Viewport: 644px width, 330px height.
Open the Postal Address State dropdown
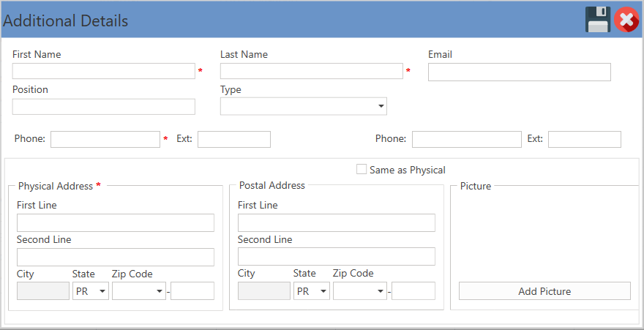[312, 291]
